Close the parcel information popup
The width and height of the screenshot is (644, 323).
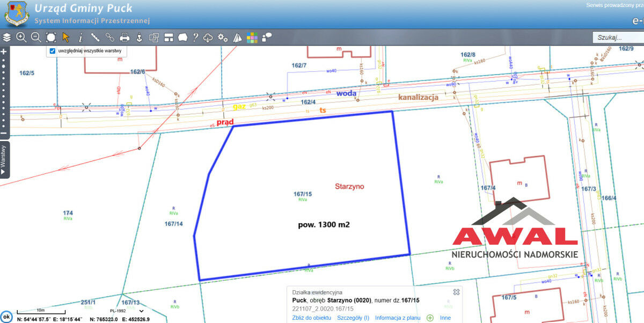(456, 292)
